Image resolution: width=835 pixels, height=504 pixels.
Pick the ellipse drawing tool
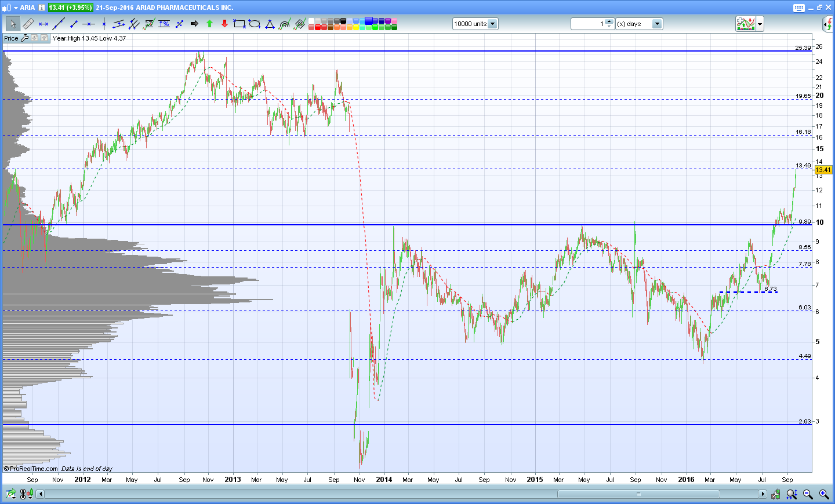[255, 24]
